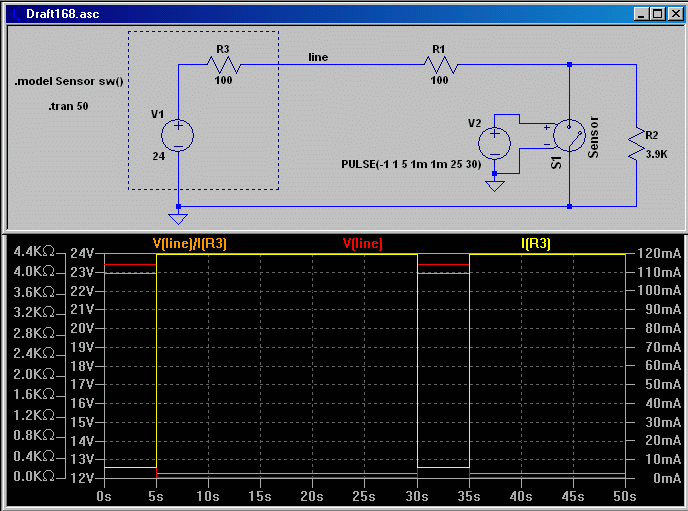
Task: Click the 100 value under R3
Action: pyautogui.click(x=223, y=80)
